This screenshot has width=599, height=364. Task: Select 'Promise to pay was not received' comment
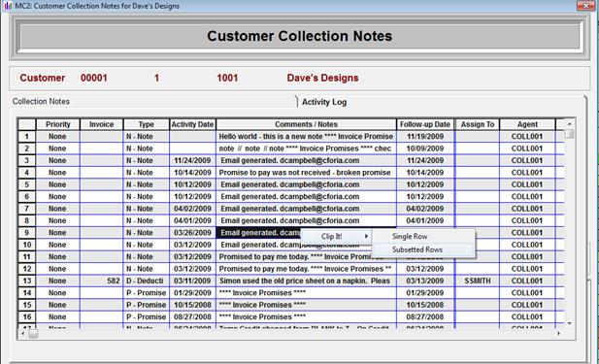coord(306,173)
